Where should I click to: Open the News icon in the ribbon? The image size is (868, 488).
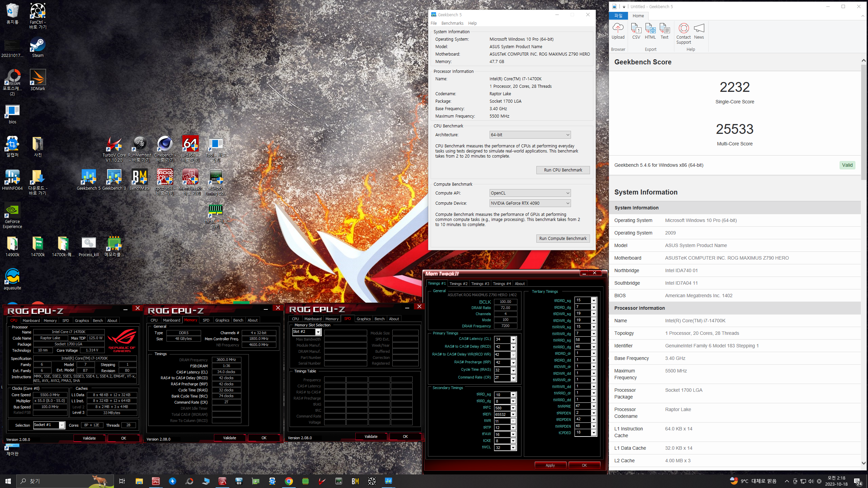(699, 31)
